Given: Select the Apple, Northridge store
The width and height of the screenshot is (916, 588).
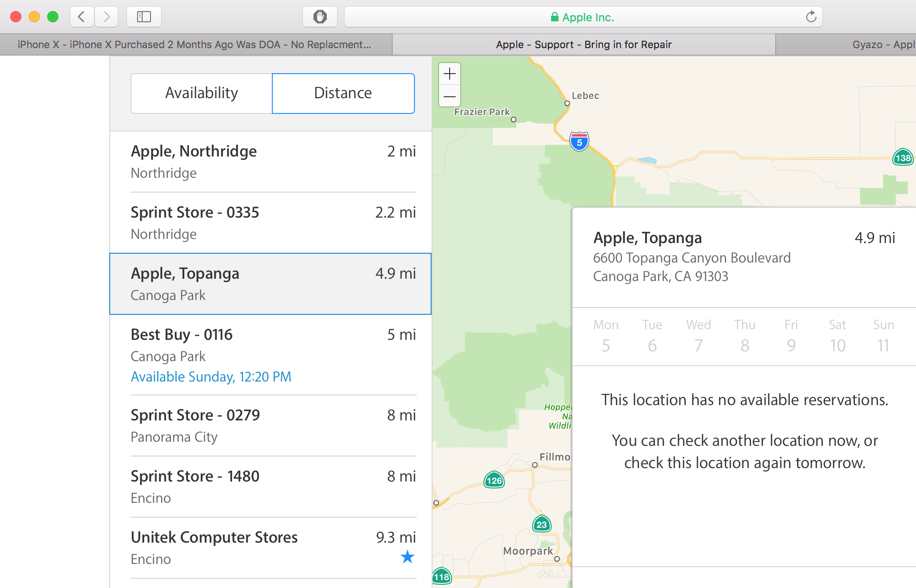Looking at the screenshot, I should [274, 162].
